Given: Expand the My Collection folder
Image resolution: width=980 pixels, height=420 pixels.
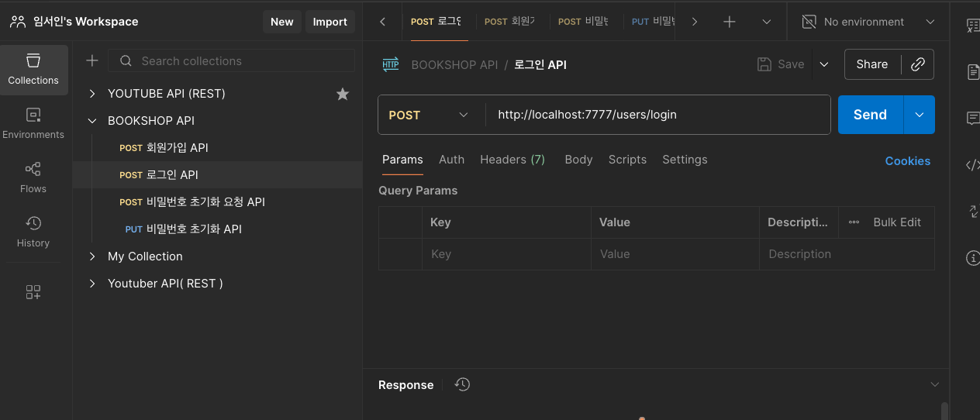Looking at the screenshot, I should [92, 256].
